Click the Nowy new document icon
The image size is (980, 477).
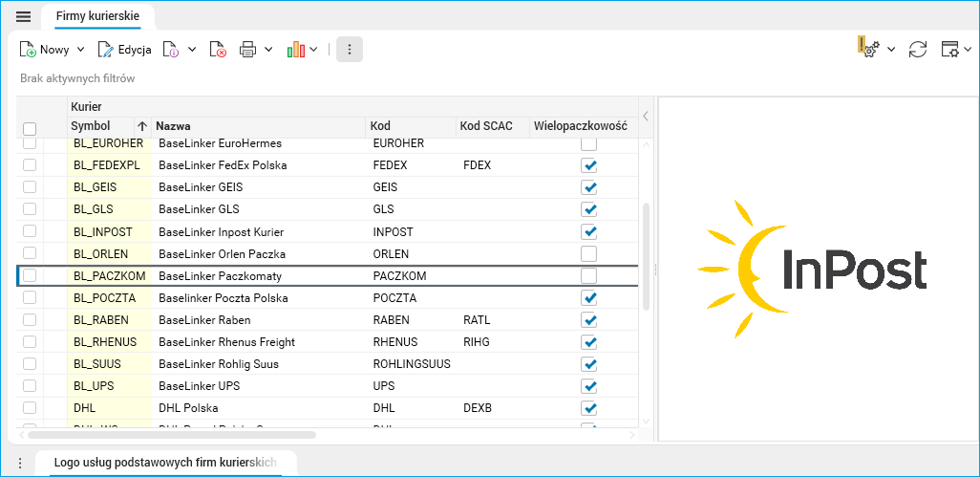28,50
